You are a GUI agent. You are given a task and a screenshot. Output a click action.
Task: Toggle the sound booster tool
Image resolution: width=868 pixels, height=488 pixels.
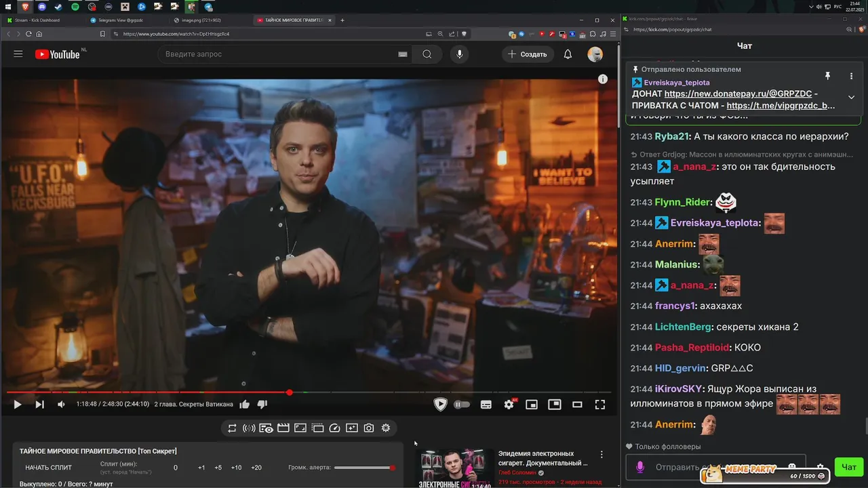(249, 428)
